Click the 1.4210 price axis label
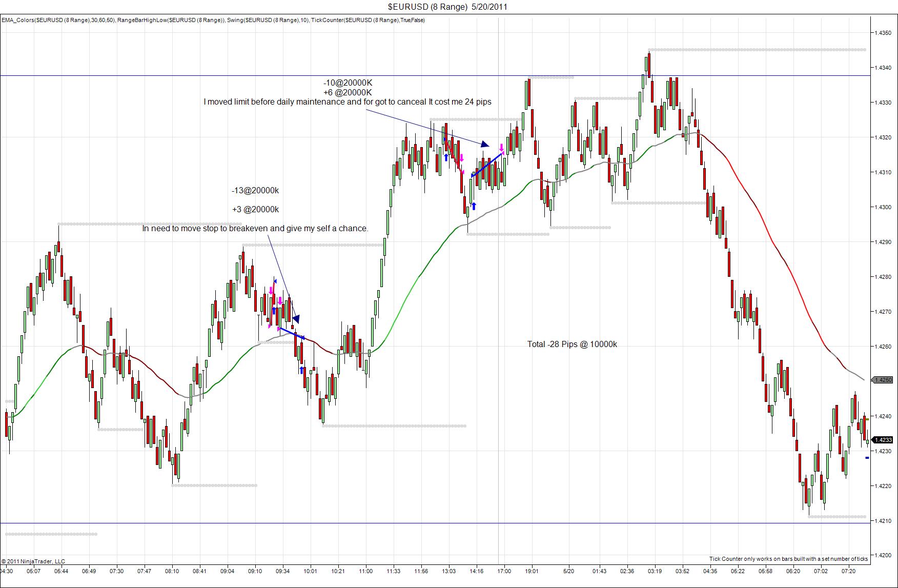 pos(883,521)
